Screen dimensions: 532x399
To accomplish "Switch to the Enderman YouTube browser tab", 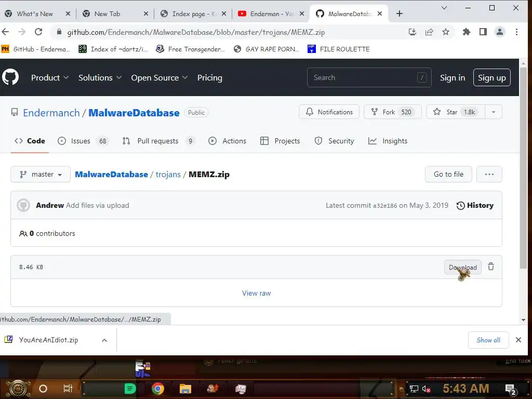I will click(x=271, y=14).
